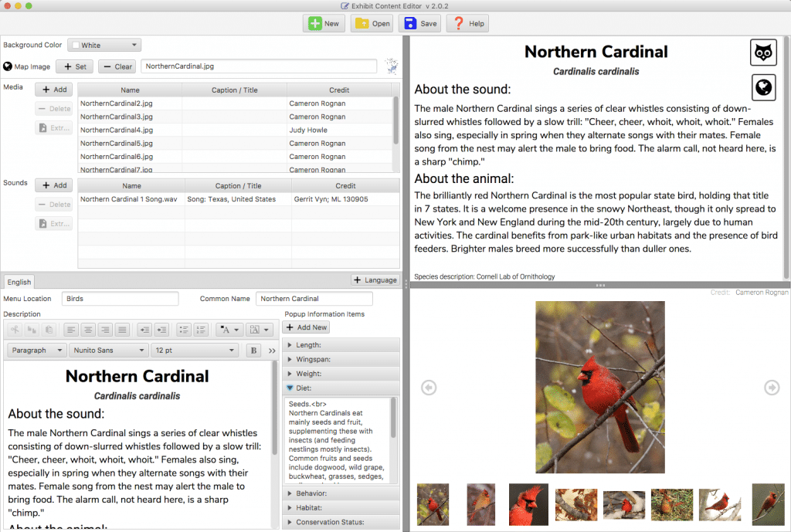Open the Nunito Sans font dropdown

[x=108, y=350]
